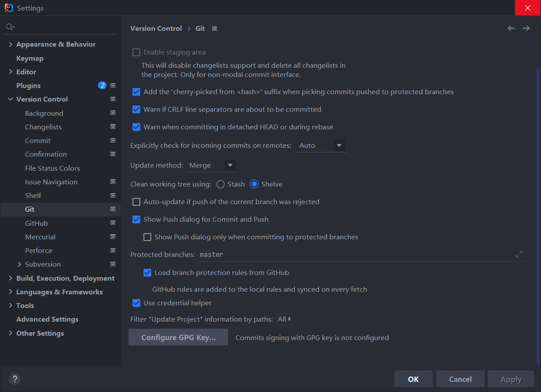Click the project-level icon beside the Git breadcrumb
This screenshot has width=541, height=392.
click(x=215, y=29)
